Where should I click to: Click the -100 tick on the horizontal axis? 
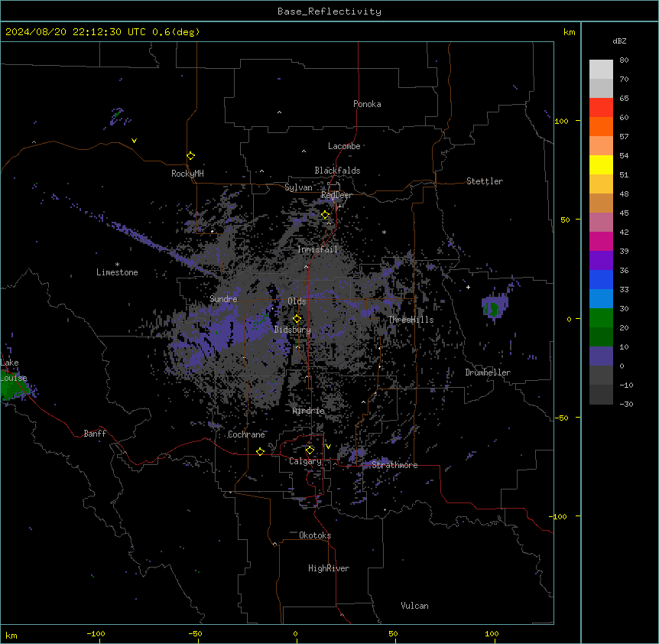pos(96,634)
